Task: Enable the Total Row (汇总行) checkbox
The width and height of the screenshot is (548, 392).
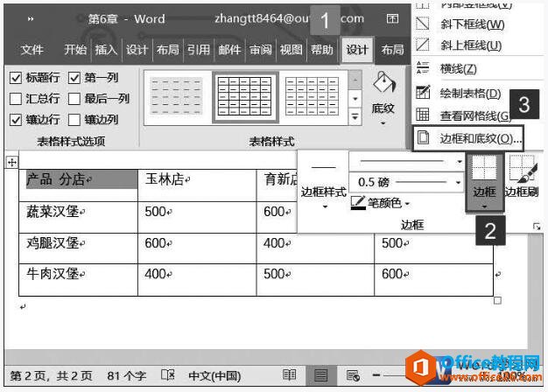Action: pos(16,98)
